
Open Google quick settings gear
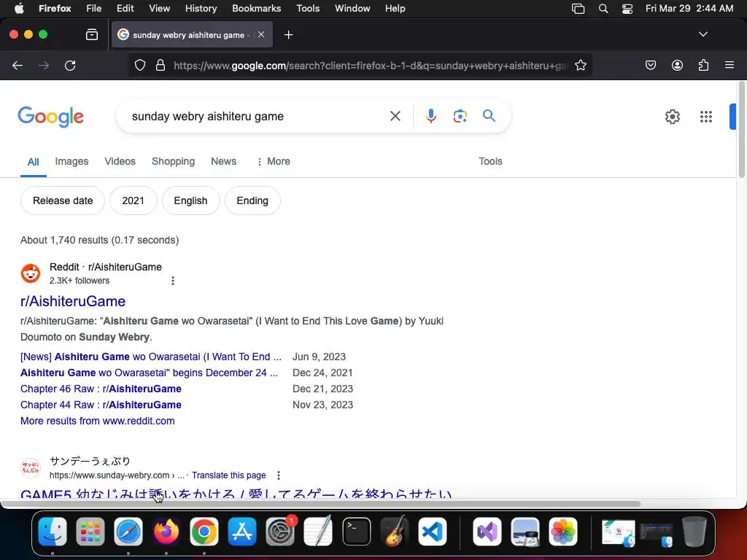pos(672,116)
